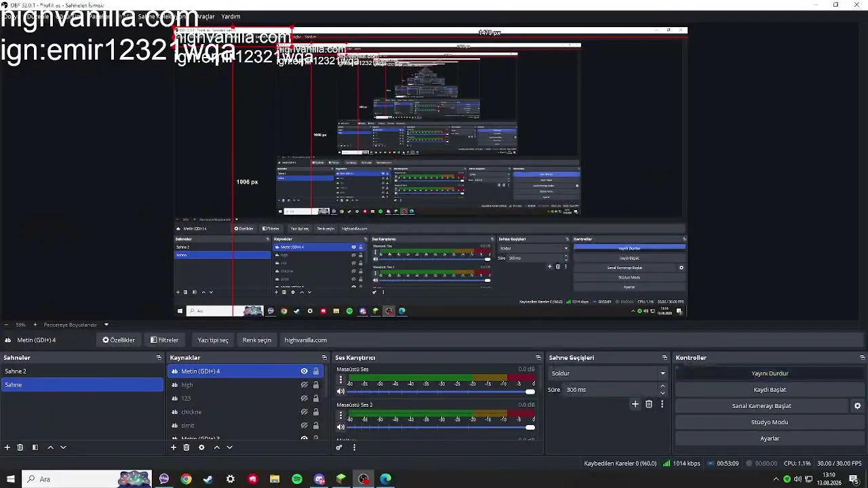The image size is (868, 488).
Task: Remove the selected source with the trash icon
Action: coord(186,447)
